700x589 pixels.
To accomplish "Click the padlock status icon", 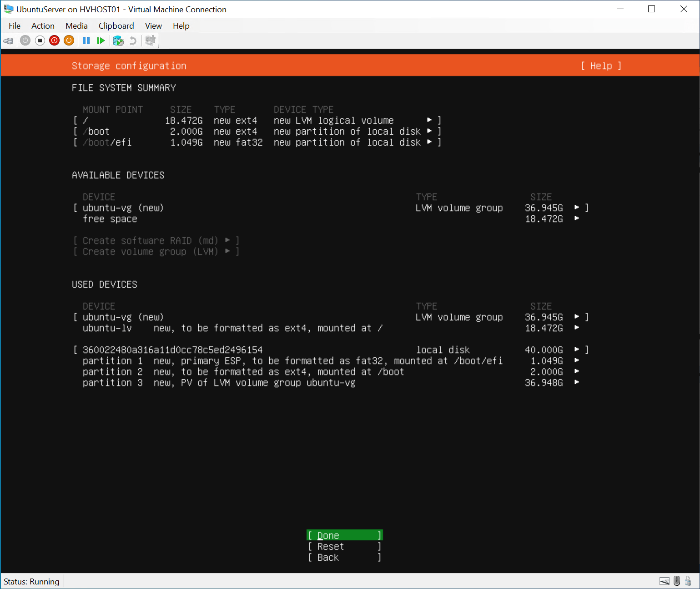I will (688, 581).
